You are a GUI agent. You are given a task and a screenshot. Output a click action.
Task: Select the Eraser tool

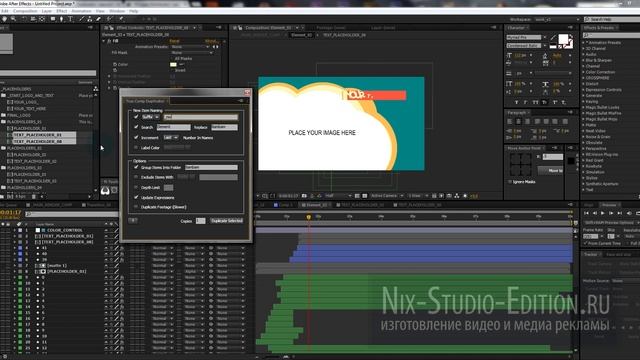[98, 19]
